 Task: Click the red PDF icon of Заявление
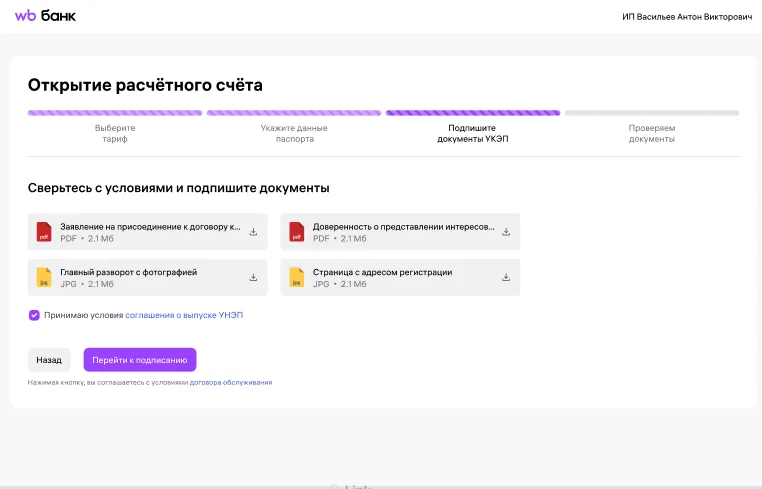point(44,232)
